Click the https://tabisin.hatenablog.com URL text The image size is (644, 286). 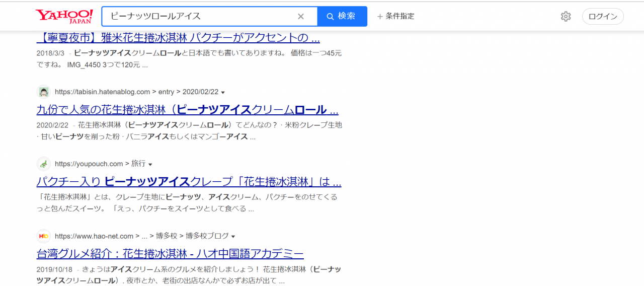pos(103,92)
